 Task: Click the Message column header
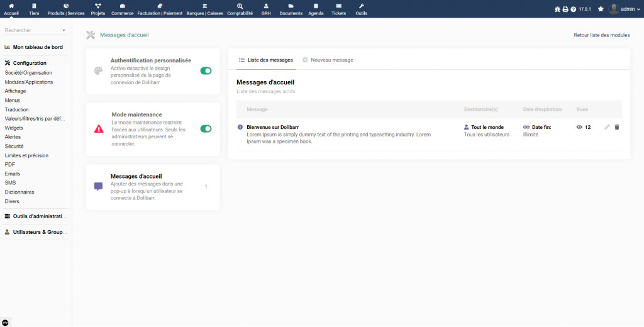[257, 109]
